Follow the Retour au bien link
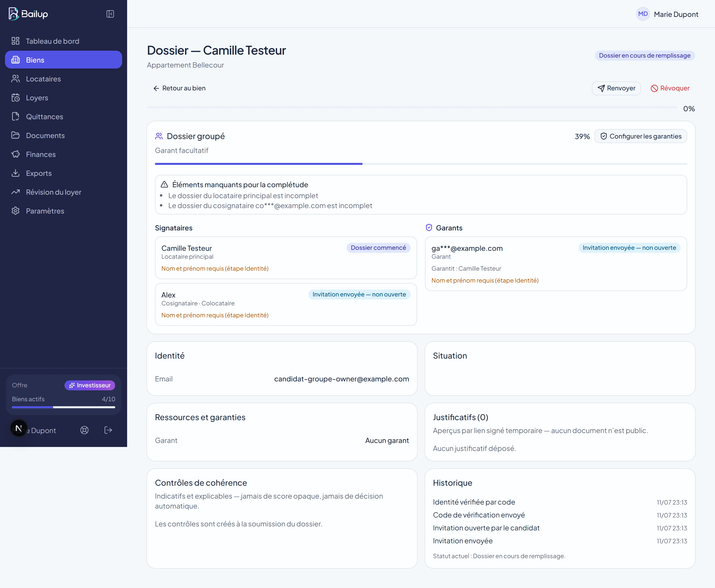The height and width of the screenshot is (588, 715). tap(179, 88)
